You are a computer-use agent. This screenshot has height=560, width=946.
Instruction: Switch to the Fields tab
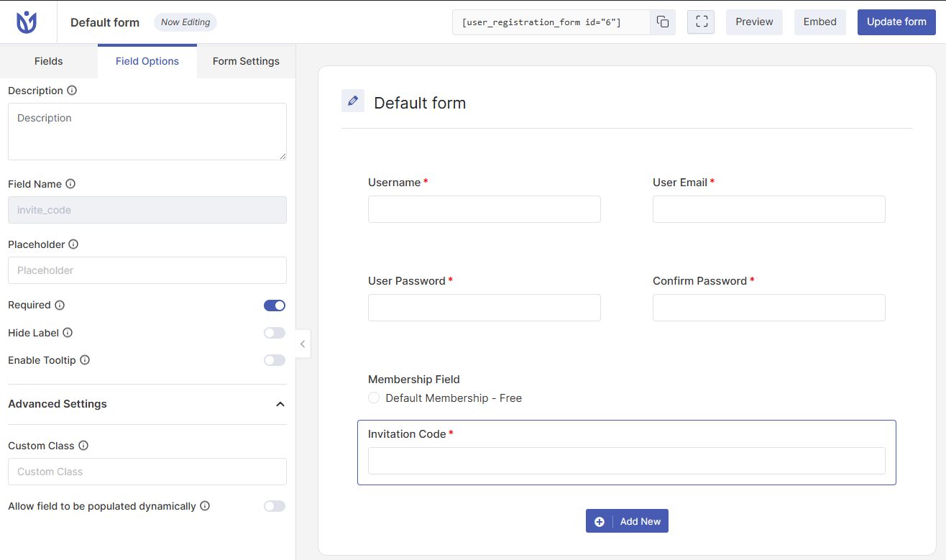click(49, 61)
